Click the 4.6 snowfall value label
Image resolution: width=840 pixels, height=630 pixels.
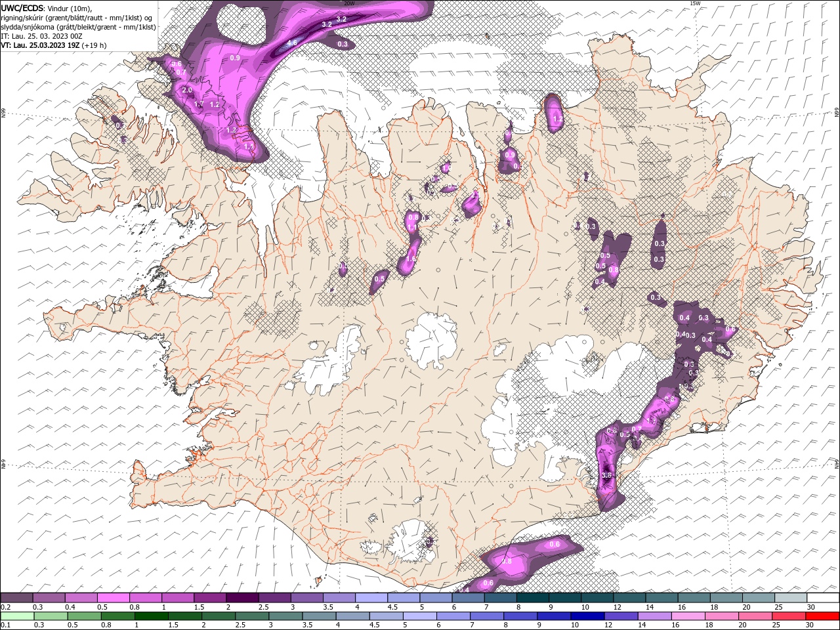[x=293, y=43]
